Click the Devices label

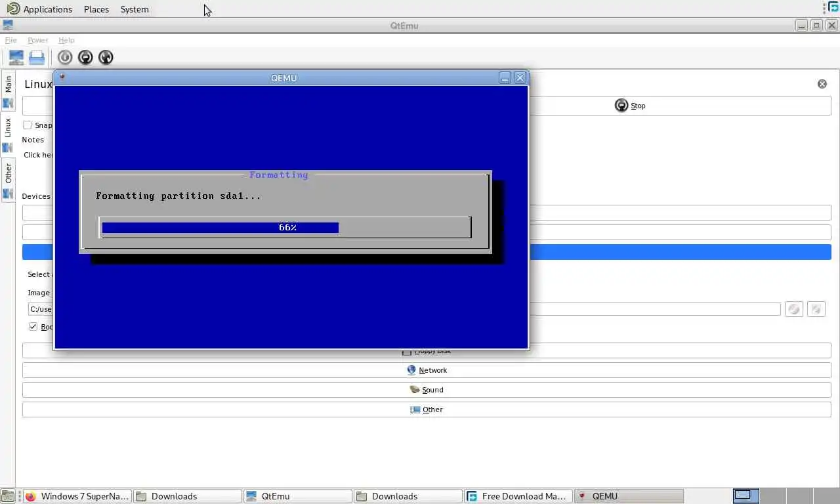(36, 196)
